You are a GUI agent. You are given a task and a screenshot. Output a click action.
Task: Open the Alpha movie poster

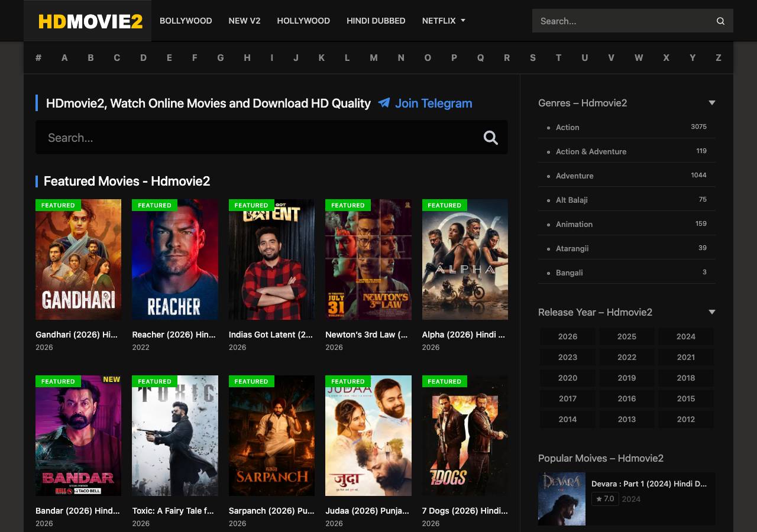click(x=465, y=259)
